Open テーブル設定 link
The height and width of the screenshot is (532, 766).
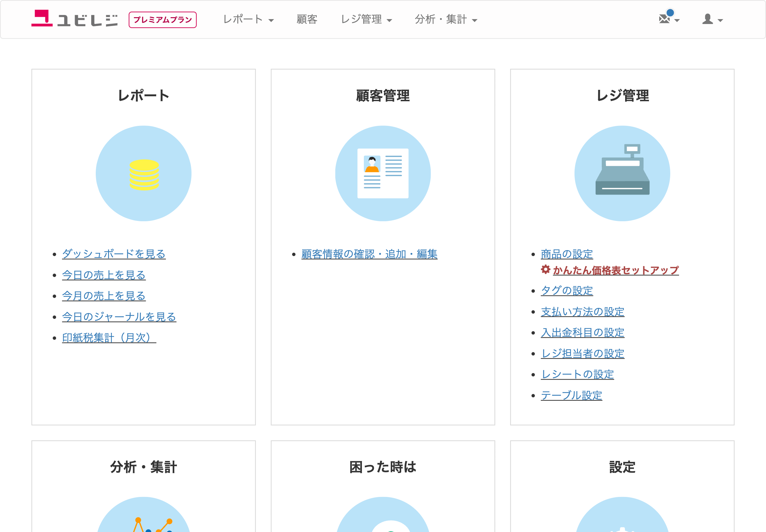click(572, 395)
